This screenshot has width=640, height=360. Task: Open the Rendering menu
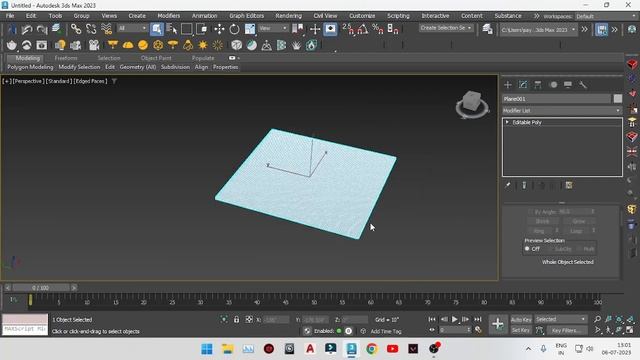(289, 16)
